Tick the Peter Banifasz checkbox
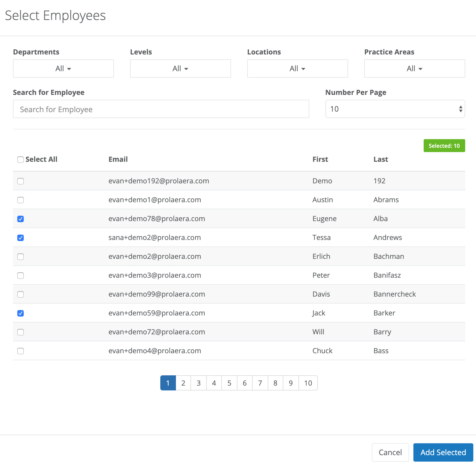476x467 pixels. 21,276
